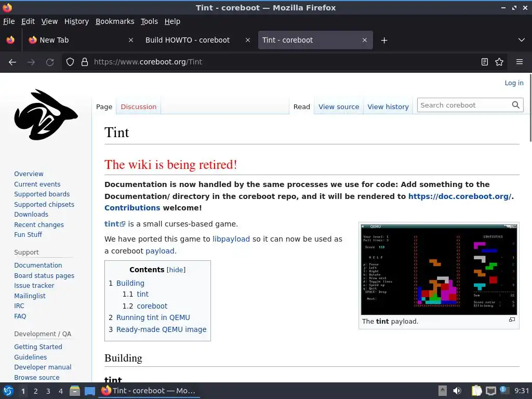
Task: Click the View source tab
Action: [x=339, y=107]
